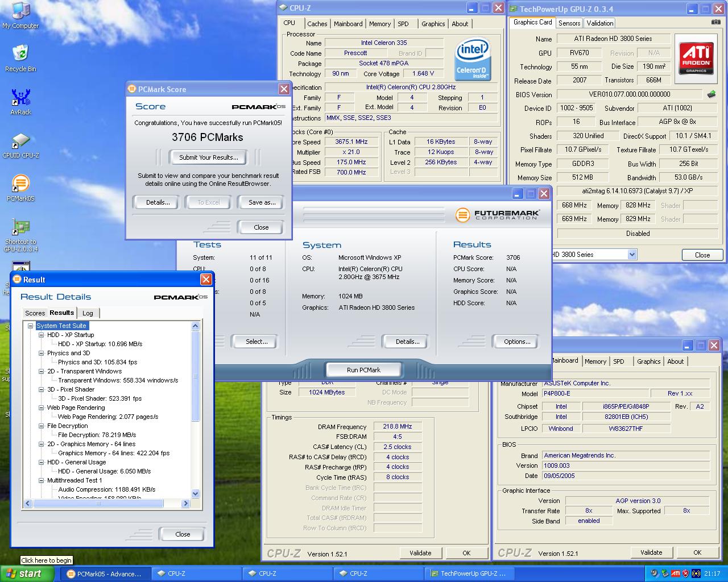Click the Futuremark Corporation logo
The height and width of the screenshot is (582, 728).
click(x=498, y=215)
